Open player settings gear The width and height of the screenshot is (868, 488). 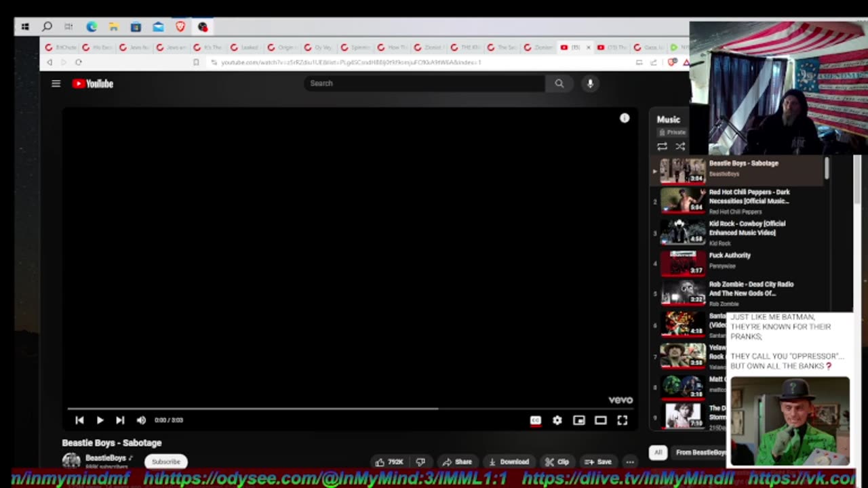(x=557, y=420)
